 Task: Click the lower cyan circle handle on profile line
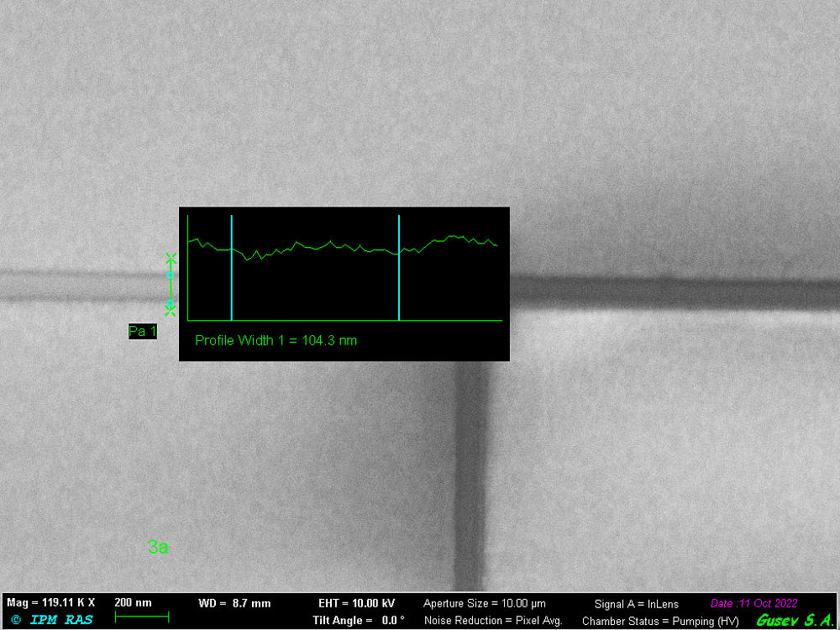(171, 303)
